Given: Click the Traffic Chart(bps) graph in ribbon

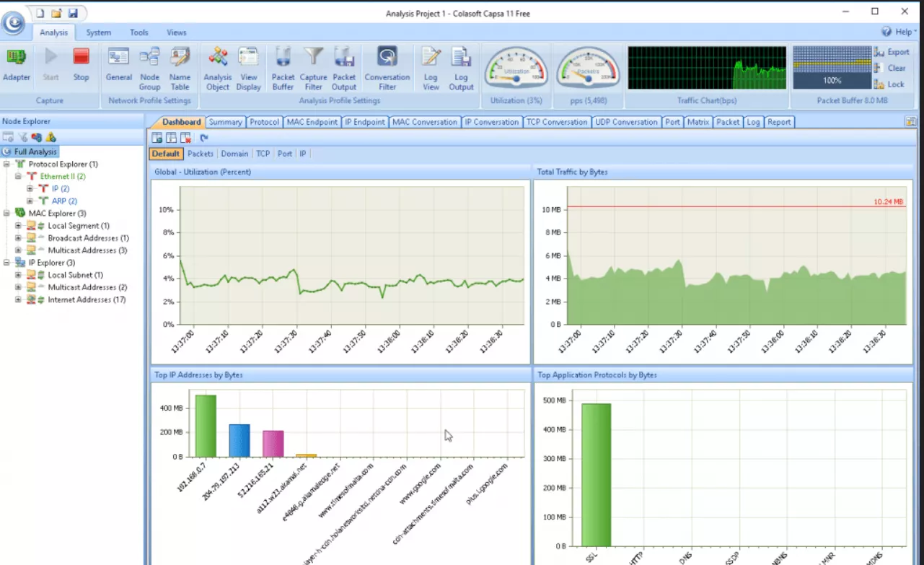Looking at the screenshot, I should pyautogui.click(x=707, y=68).
